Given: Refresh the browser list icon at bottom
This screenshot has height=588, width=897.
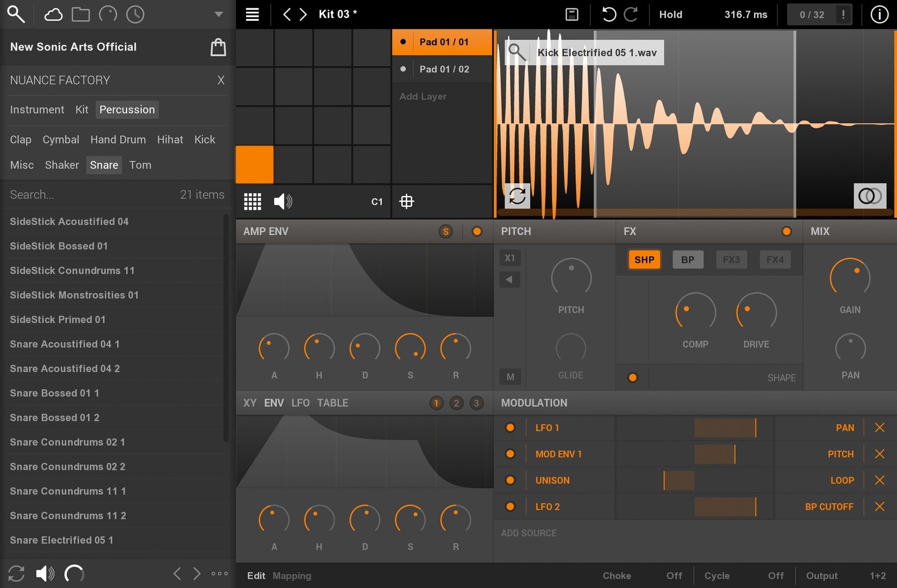Looking at the screenshot, I should click(x=16, y=573).
